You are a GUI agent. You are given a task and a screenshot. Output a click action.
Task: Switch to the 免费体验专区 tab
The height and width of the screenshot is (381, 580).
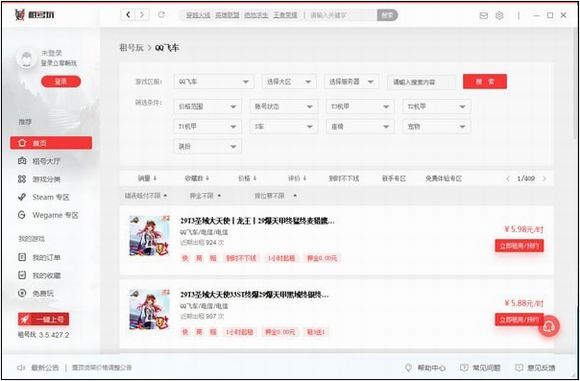pyautogui.click(x=444, y=179)
